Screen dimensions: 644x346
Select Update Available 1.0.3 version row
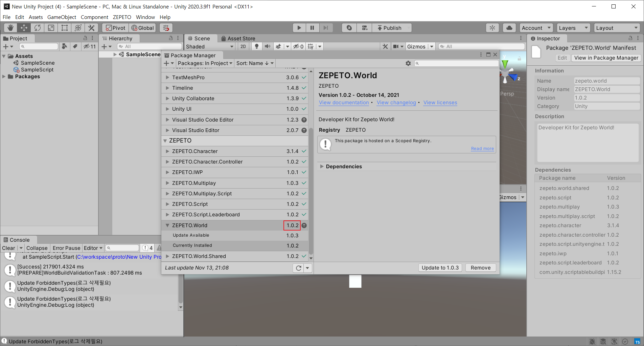(x=235, y=235)
